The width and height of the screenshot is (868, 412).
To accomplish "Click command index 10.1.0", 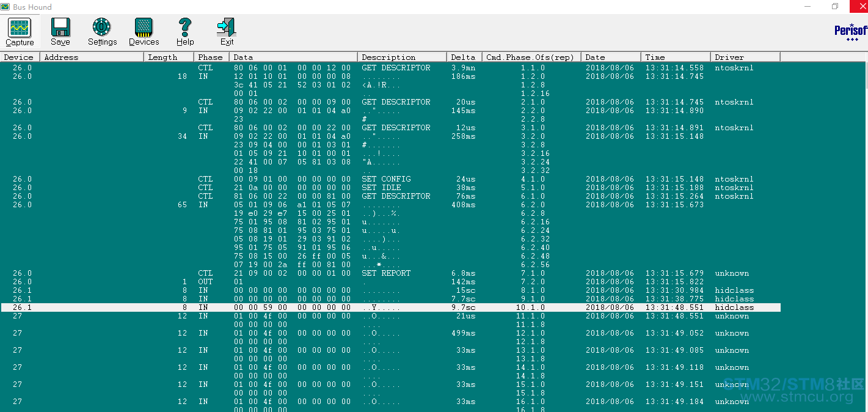I will (x=530, y=307).
